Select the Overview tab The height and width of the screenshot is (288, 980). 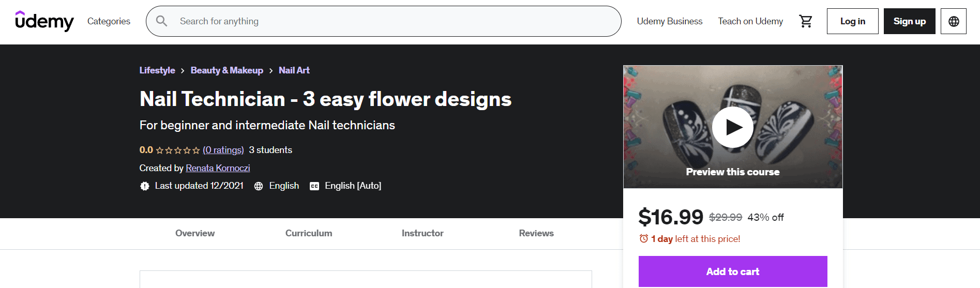(195, 233)
